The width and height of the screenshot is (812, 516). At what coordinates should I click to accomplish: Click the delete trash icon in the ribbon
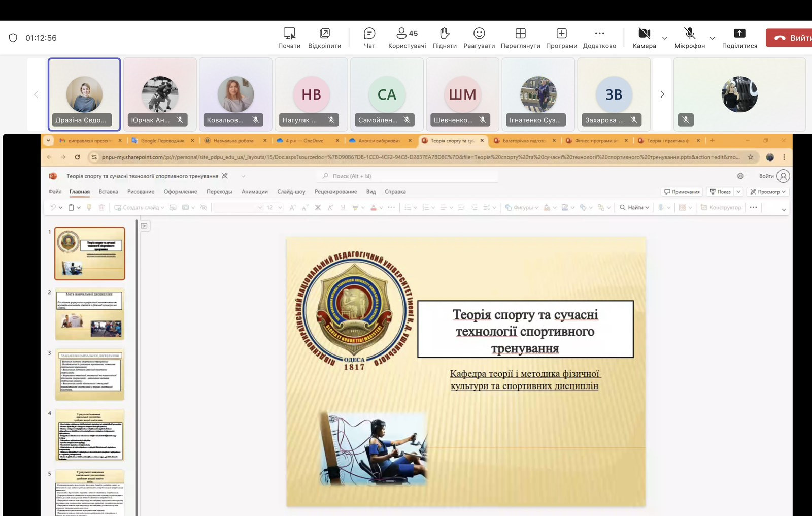101,207
